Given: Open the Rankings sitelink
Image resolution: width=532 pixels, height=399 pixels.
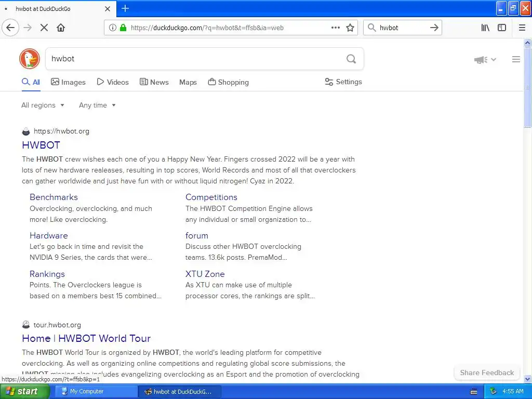Looking at the screenshot, I should coord(47,274).
